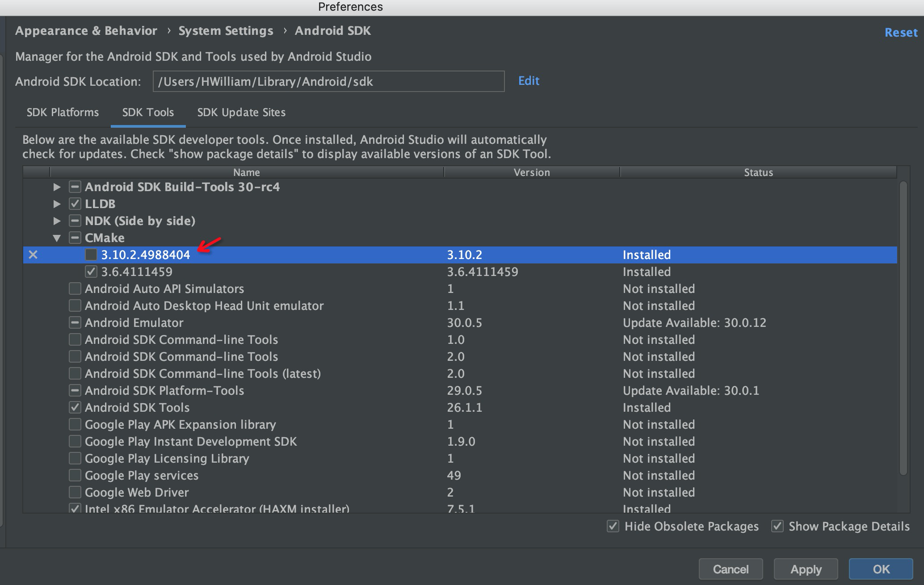Viewport: 924px width, 585px height.
Task: Click the CMake partial-selection checkbox
Action: click(75, 238)
